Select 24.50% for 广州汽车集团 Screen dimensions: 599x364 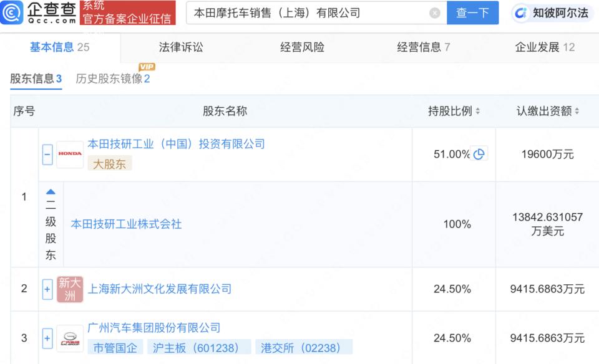click(452, 338)
